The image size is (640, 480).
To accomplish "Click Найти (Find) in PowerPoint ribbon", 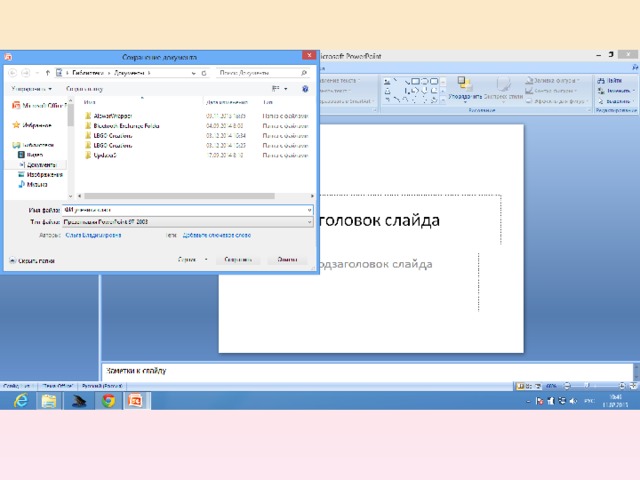I will coord(610,80).
